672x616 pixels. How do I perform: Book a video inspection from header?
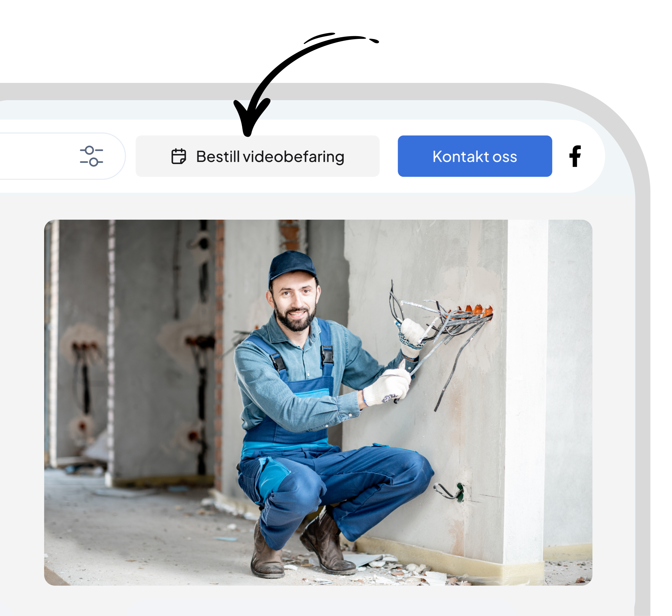pyautogui.click(x=257, y=156)
